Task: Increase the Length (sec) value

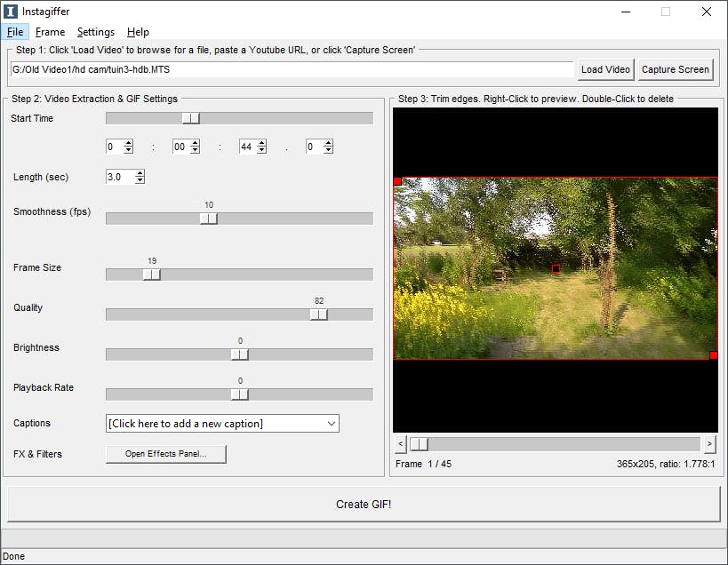Action: (x=140, y=173)
